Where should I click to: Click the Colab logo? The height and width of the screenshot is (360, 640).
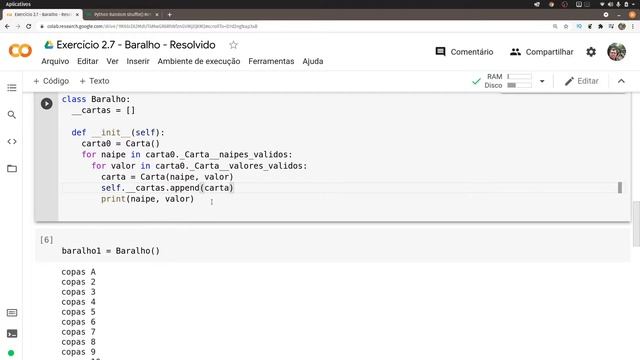[20, 51]
